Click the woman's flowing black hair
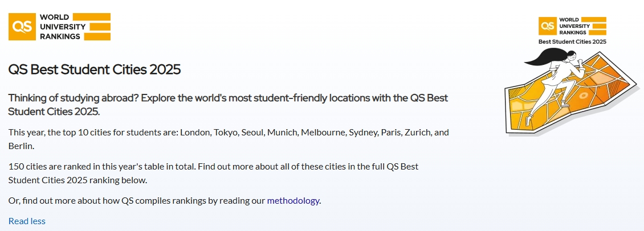This screenshot has height=231, width=644. [x=544, y=57]
